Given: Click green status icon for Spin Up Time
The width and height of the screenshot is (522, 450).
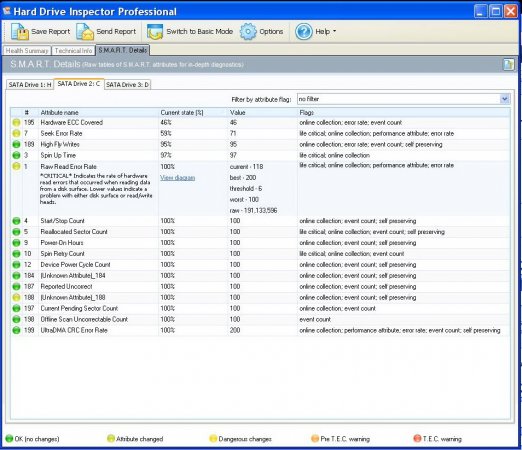Looking at the screenshot, I should 16,155.
